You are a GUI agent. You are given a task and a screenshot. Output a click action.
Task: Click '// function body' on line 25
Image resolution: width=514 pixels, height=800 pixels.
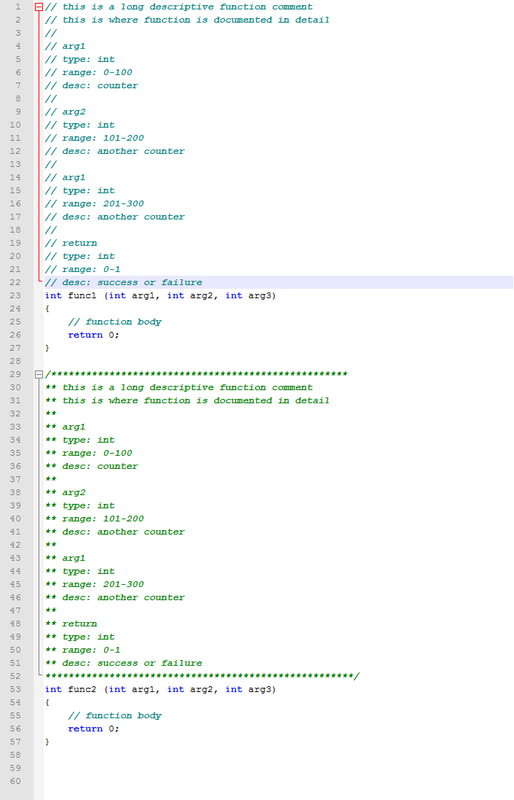click(115, 322)
